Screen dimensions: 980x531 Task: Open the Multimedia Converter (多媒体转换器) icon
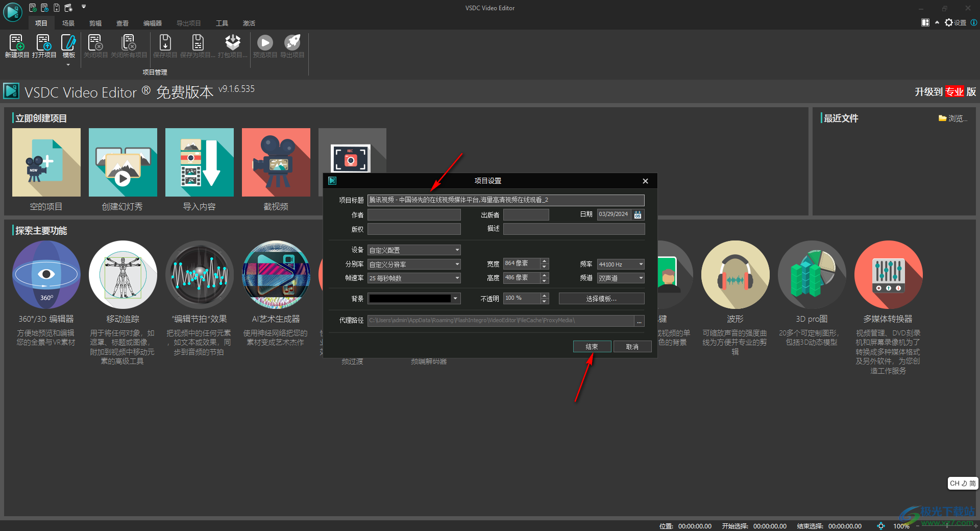pos(888,275)
